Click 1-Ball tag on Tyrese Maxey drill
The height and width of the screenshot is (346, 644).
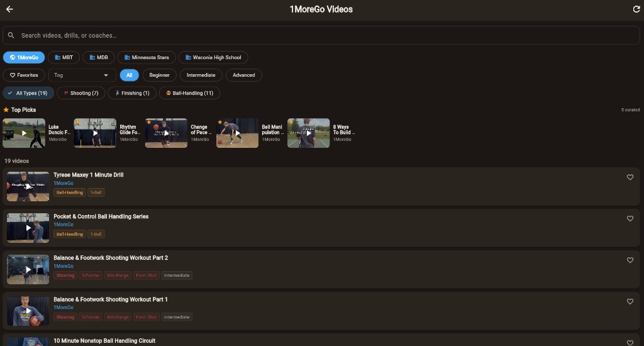(x=96, y=193)
